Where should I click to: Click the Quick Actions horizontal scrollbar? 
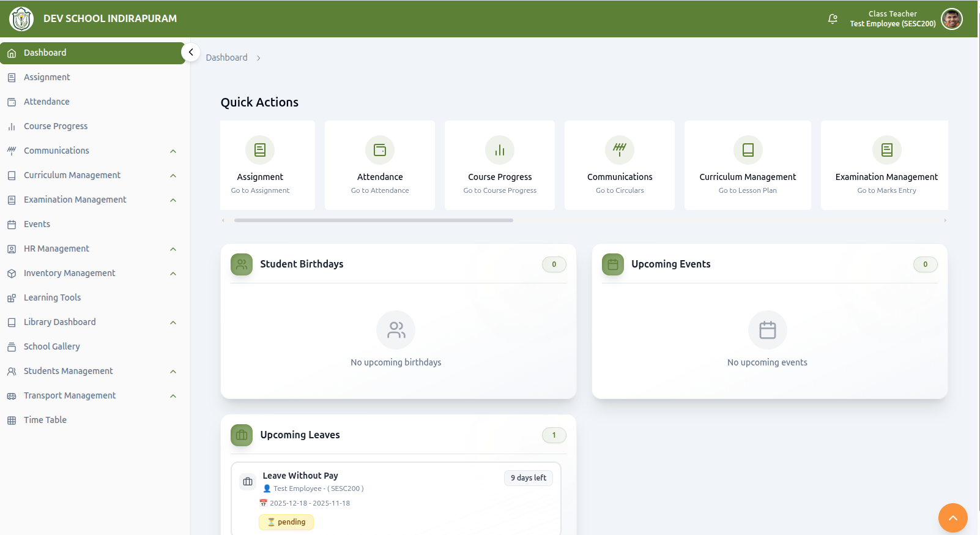coord(373,220)
